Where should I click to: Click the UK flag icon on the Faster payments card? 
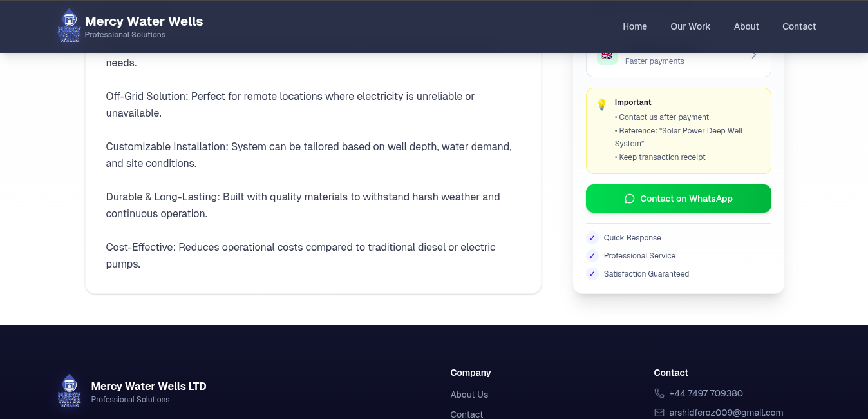pyautogui.click(x=607, y=55)
